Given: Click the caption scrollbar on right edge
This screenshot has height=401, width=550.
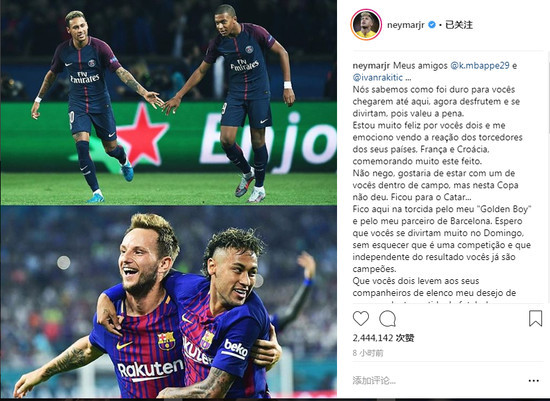Looking at the screenshot, I should (548, 91).
